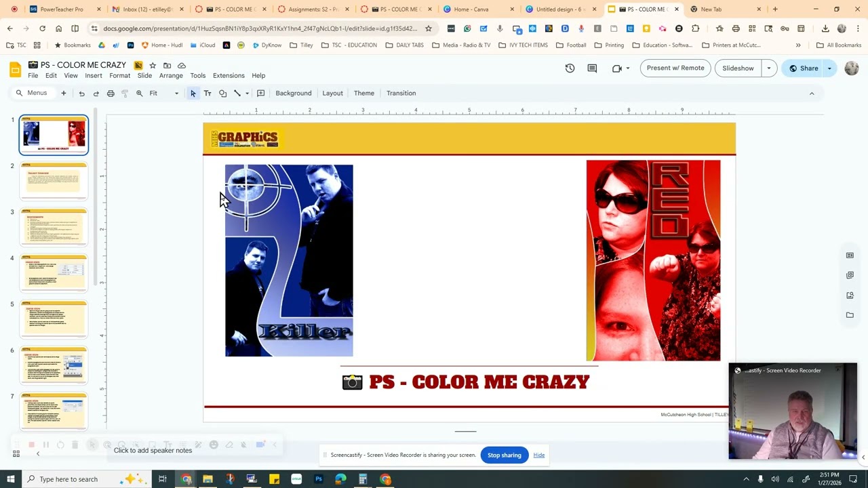Collapse the toolbar with the up chevron
This screenshot has height=488, width=868.
click(x=812, y=94)
